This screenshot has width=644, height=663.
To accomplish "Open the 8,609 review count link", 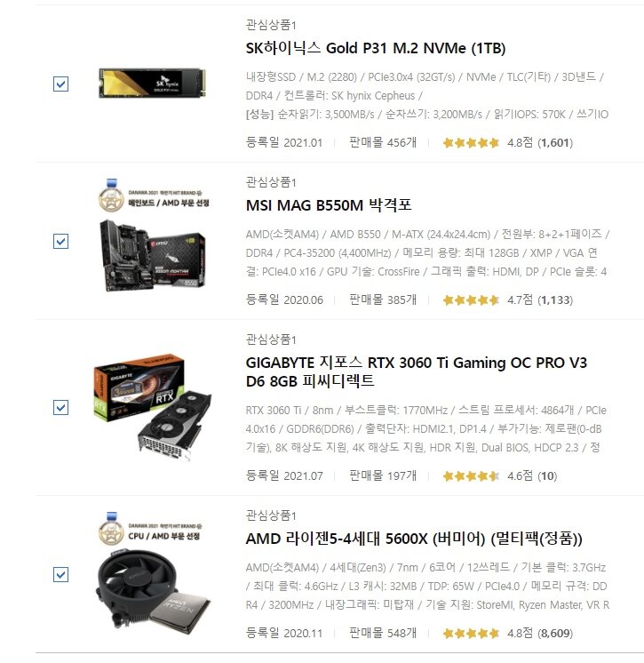I will point(555,634).
